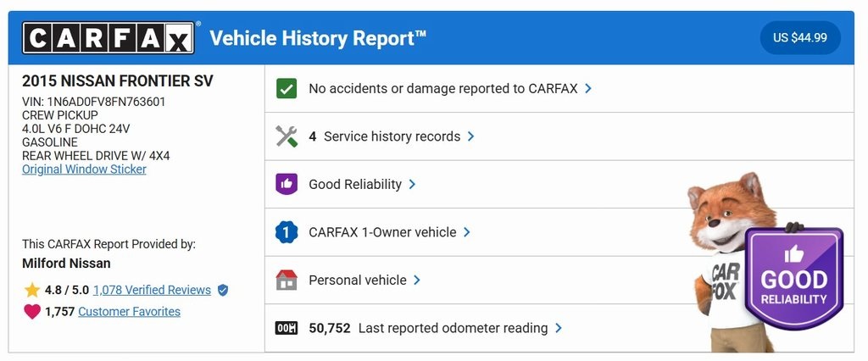The width and height of the screenshot is (868, 361).
Task: Expand the Personal vehicle chevron
Action: [417, 280]
